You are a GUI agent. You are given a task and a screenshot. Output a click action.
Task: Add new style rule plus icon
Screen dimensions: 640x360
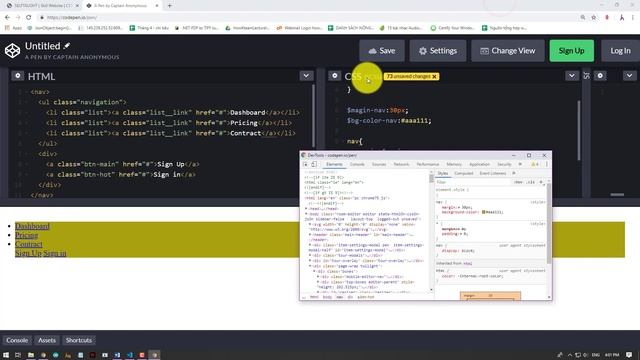point(541,182)
